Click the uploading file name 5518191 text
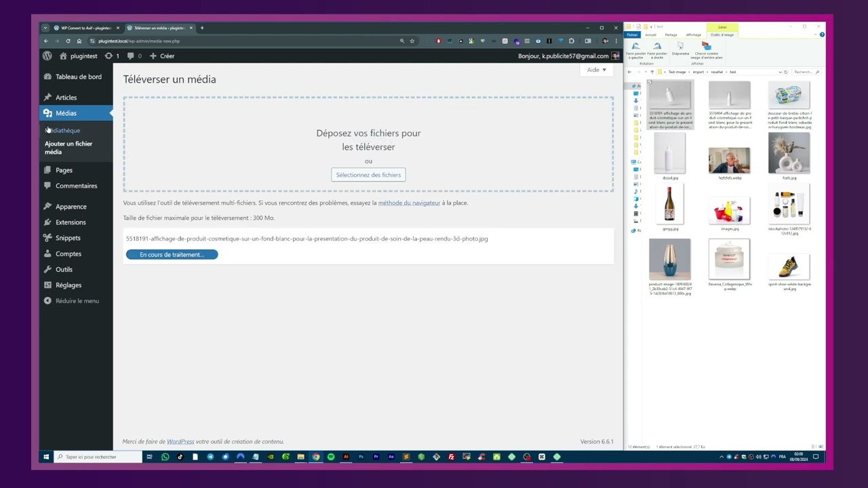The image size is (868, 488). [x=307, y=239]
